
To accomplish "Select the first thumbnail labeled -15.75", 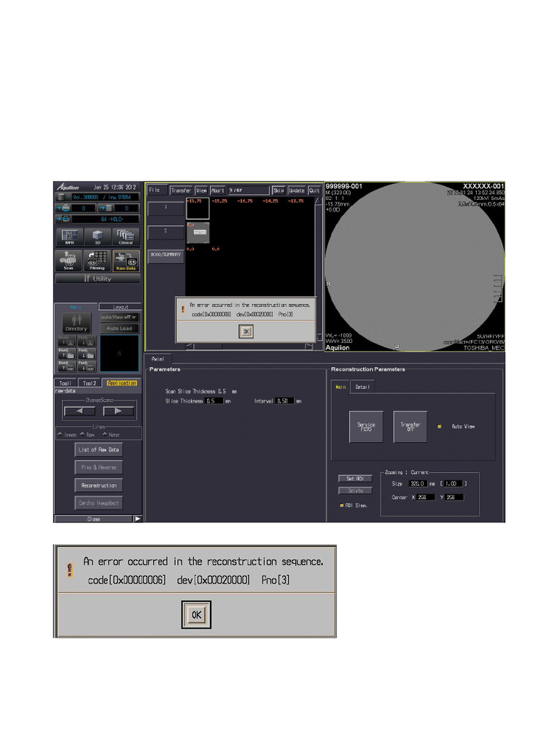I will coord(197,209).
